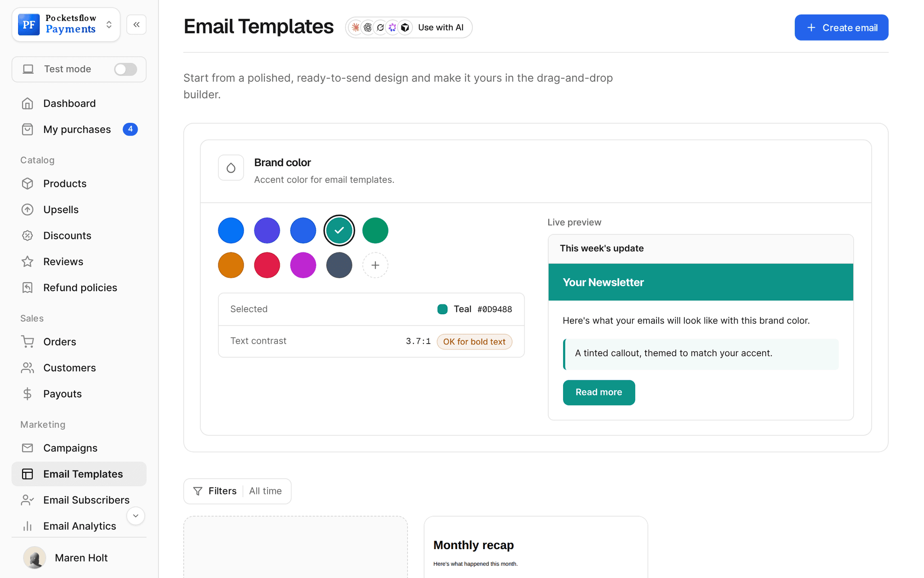Open the Pocketsflow Payments workspace switcher
The height and width of the screenshot is (578, 924).
(66, 24)
